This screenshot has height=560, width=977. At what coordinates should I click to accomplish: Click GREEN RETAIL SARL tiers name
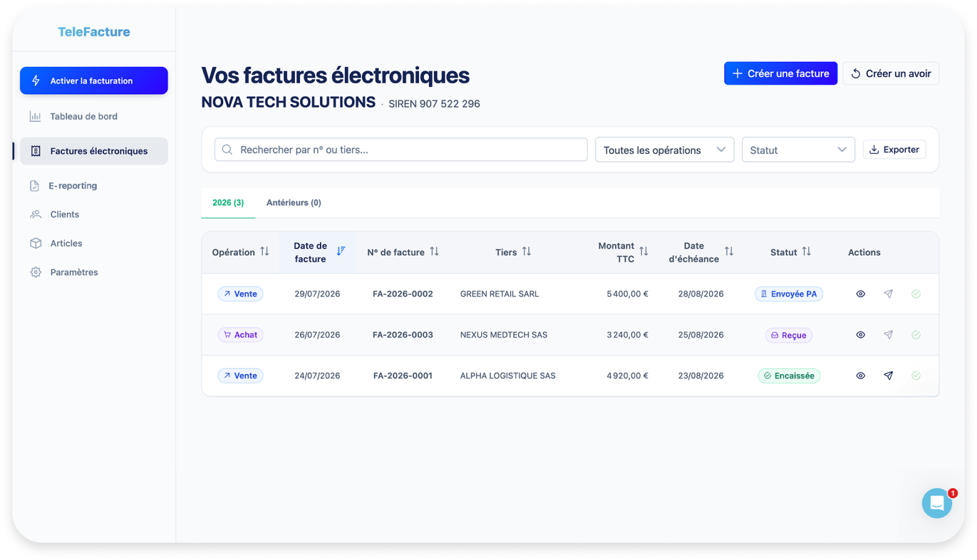(500, 294)
